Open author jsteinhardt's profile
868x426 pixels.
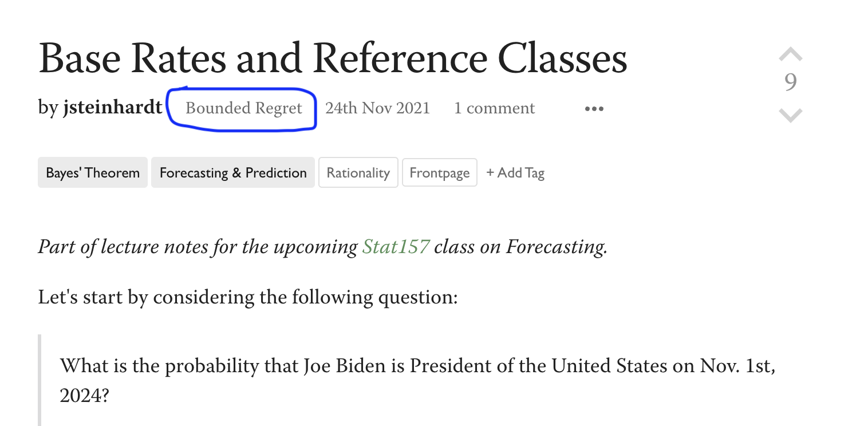pyautogui.click(x=112, y=108)
